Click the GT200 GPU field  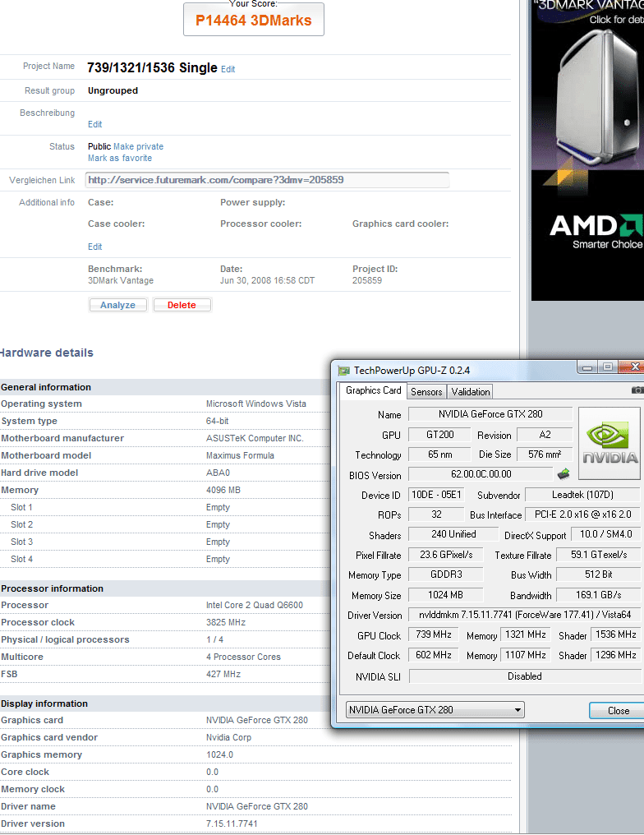point(439,435)
